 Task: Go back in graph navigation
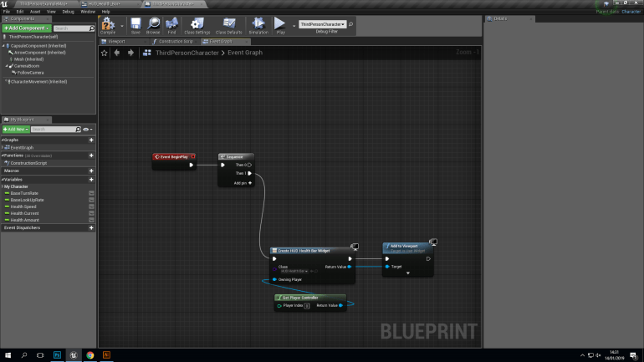(x=117, y=53)
